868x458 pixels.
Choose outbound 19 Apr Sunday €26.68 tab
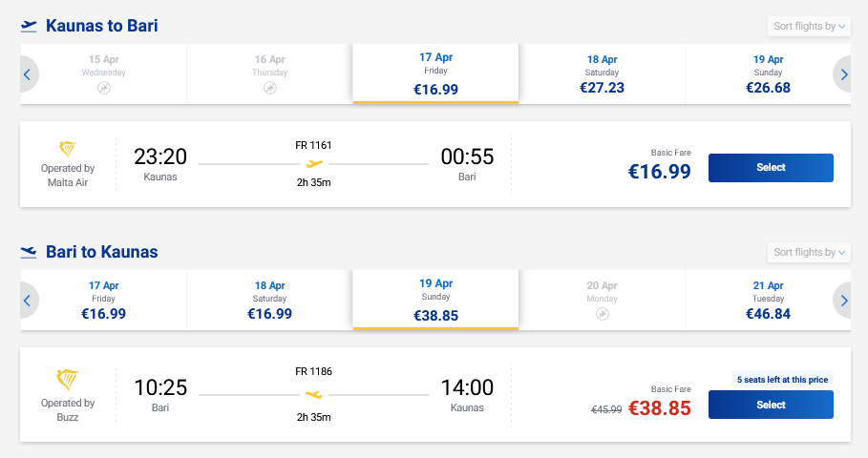click(x=768, y=74)
